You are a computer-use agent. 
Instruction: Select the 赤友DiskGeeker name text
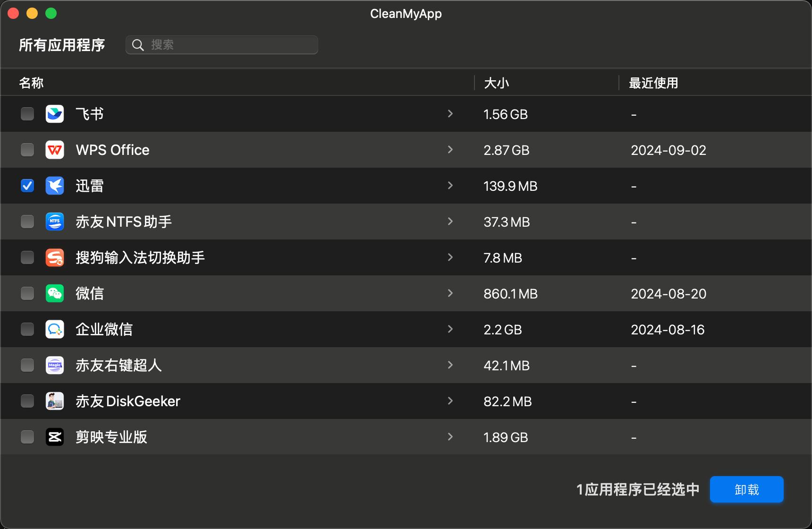click(x=128, y=401)
